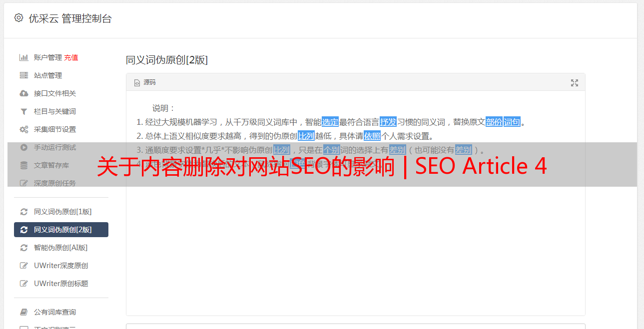The width and height of the screenshot is (644, 329).
Task: Select 同义词伪原创[2版] active menu item
Action: click(x=61, y=230)
